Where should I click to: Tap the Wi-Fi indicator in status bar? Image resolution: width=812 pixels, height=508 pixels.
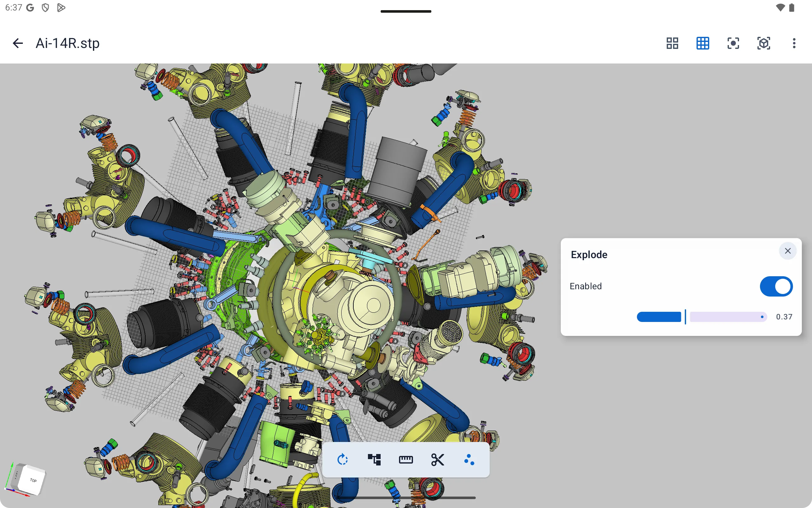[x=781, y=7]
